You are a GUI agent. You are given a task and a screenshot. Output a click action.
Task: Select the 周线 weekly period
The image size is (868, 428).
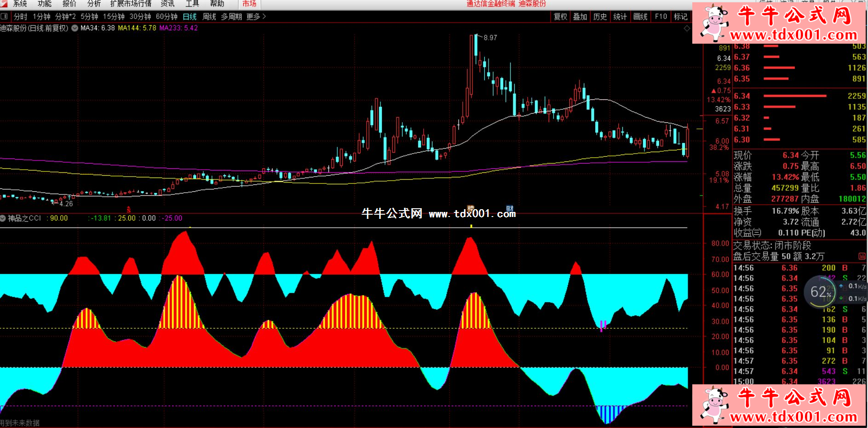click(209, 17)
